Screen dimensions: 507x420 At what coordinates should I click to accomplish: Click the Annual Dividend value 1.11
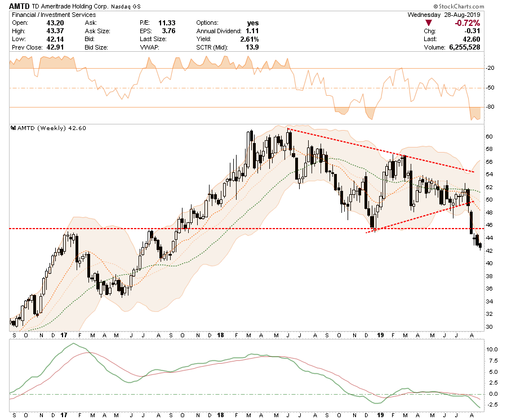252,31
